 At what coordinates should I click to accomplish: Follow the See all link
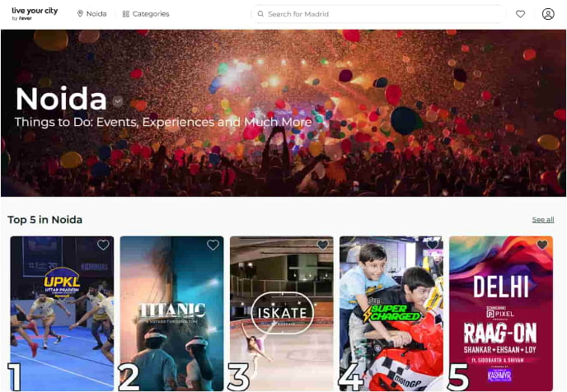pyautogui.click(x=543, y=220)
